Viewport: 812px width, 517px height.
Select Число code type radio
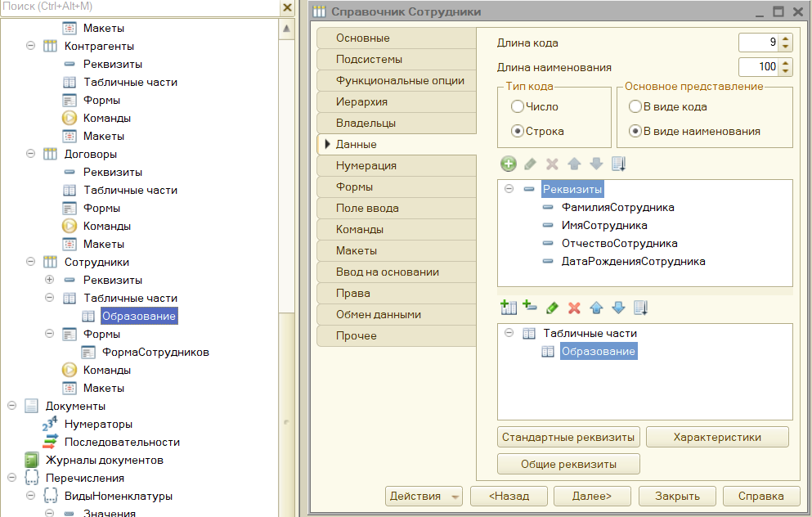(518, 106)
